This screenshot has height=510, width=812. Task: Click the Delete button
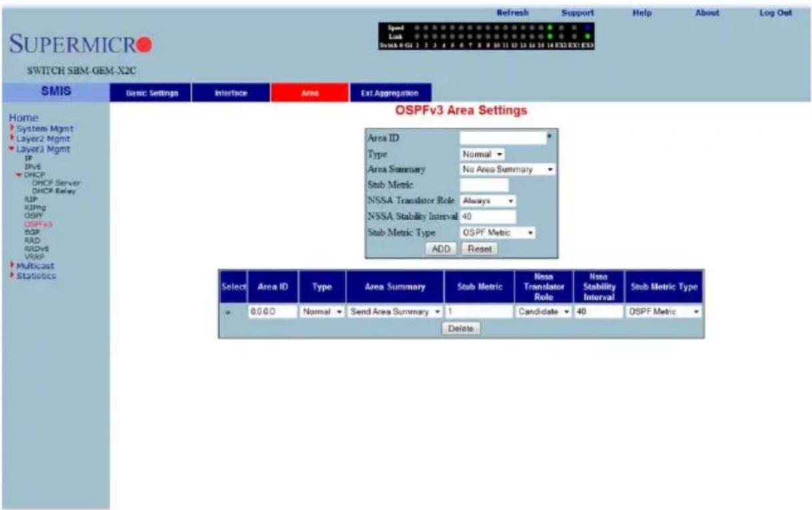[x=461, y=329]
